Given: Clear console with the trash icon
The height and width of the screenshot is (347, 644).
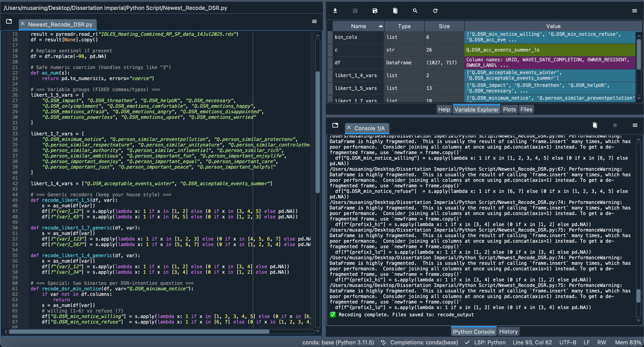Looking at the screenshot, I should point(595,125).
